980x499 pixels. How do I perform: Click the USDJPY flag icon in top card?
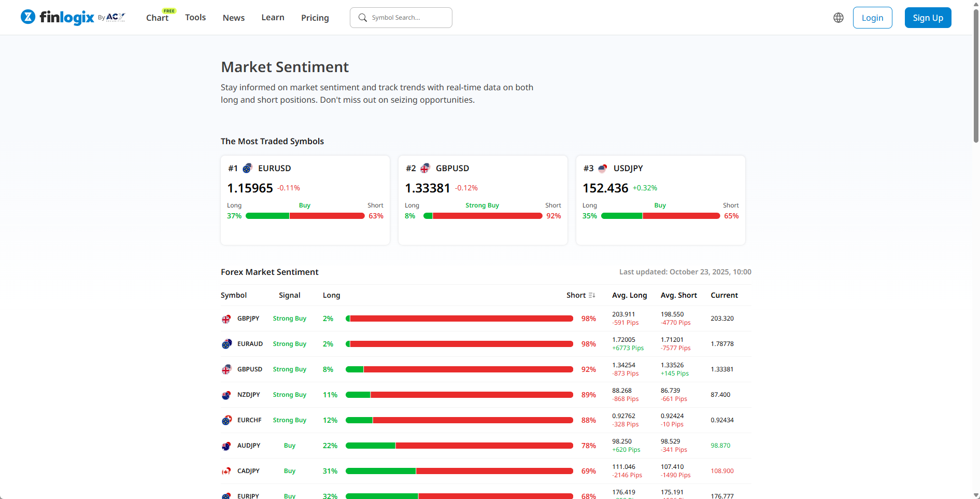point(603,168)
